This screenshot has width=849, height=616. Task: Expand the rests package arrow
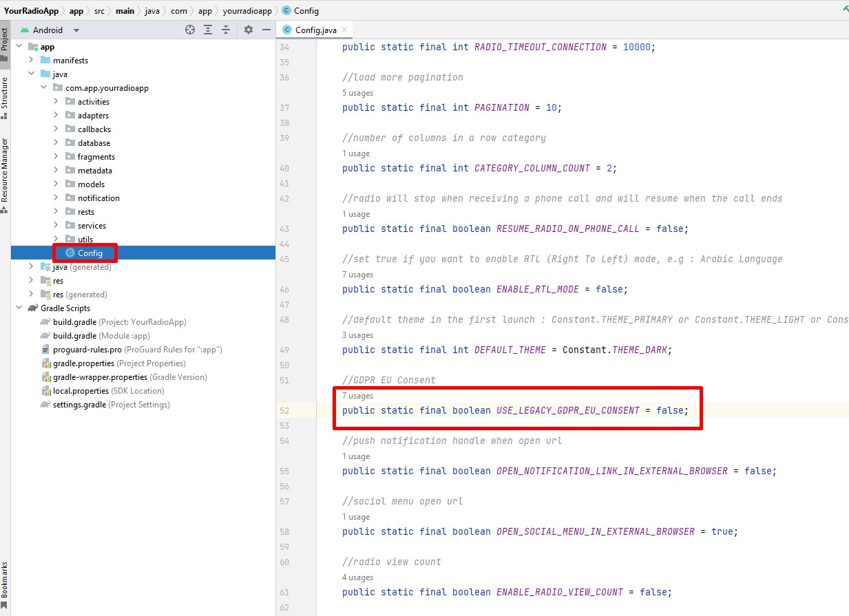pos(56,212)
